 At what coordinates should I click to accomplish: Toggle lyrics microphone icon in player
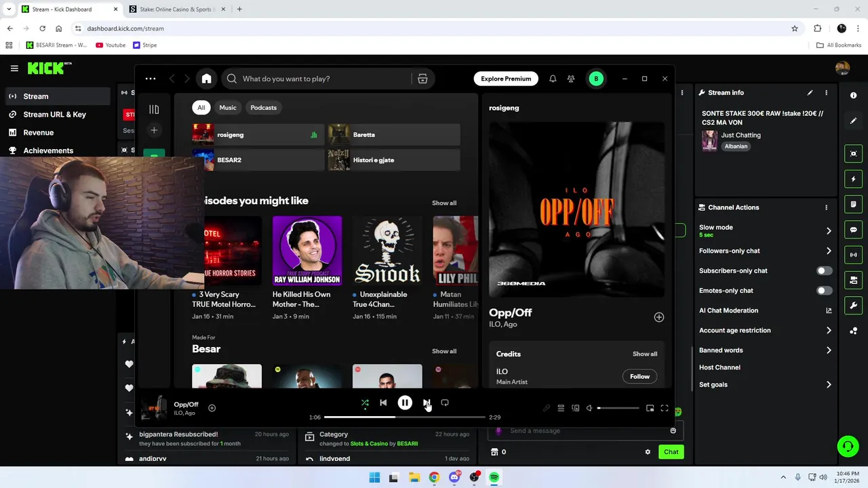point(547,408)
